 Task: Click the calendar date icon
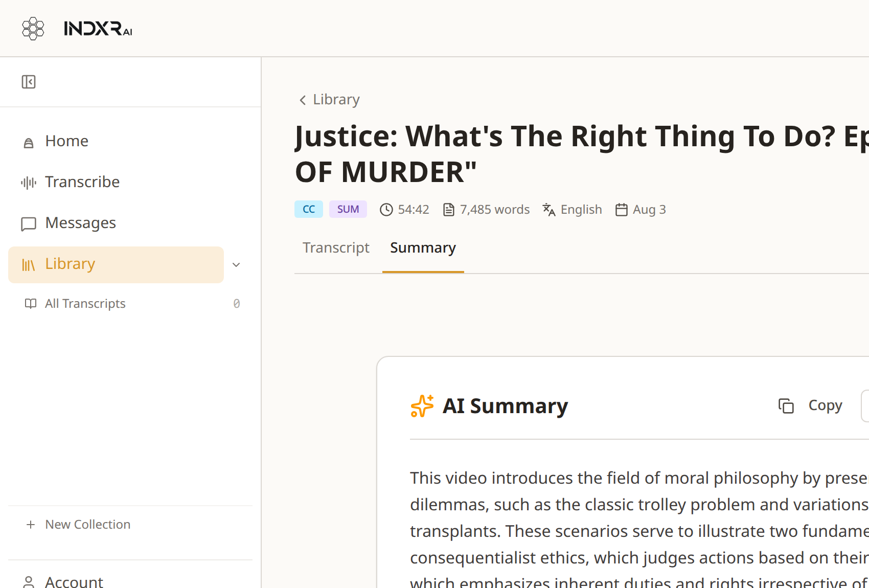point(622,210)
